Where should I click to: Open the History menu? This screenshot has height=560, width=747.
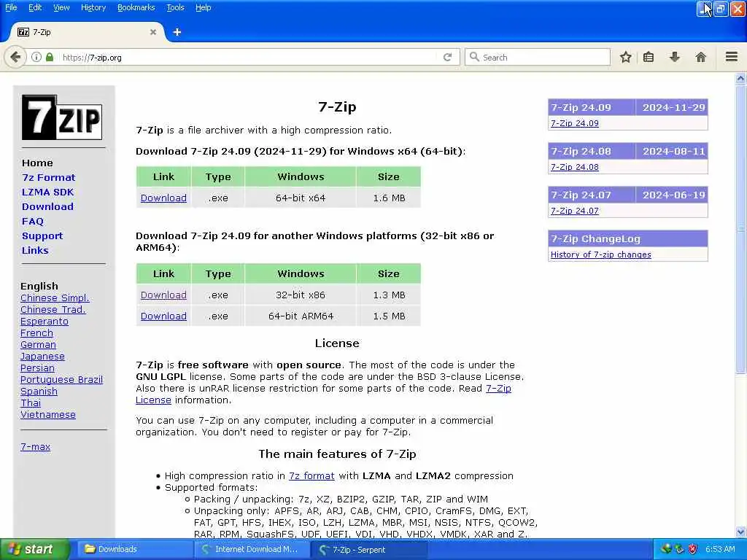93,7
